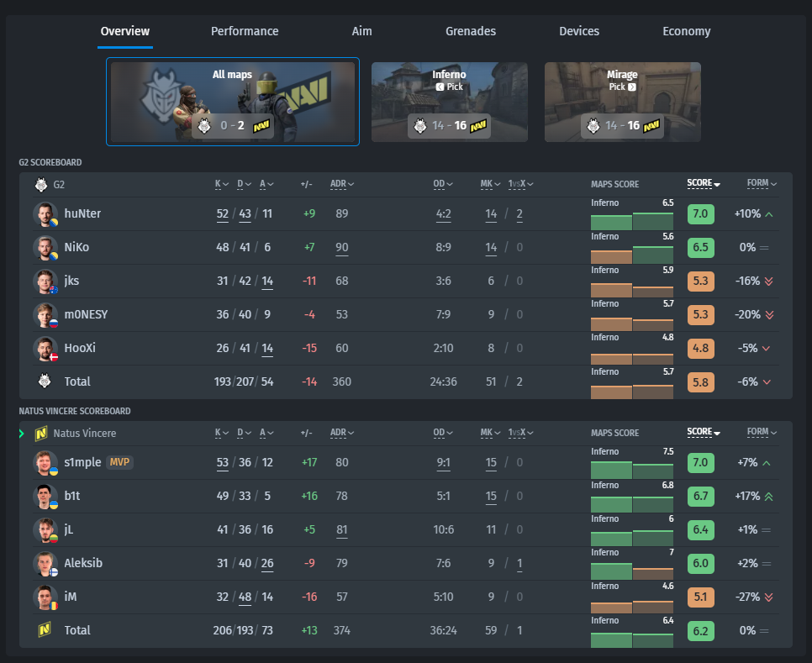812x663 pixels.
Task: Click m0NESY's -20% form indicator
Action: coord(754,315)
